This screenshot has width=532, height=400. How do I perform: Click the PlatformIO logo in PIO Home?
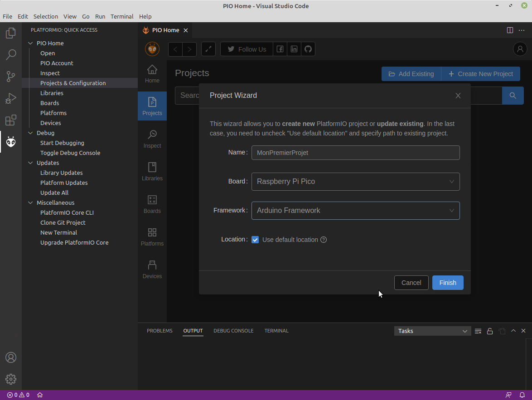click(152, 49)
